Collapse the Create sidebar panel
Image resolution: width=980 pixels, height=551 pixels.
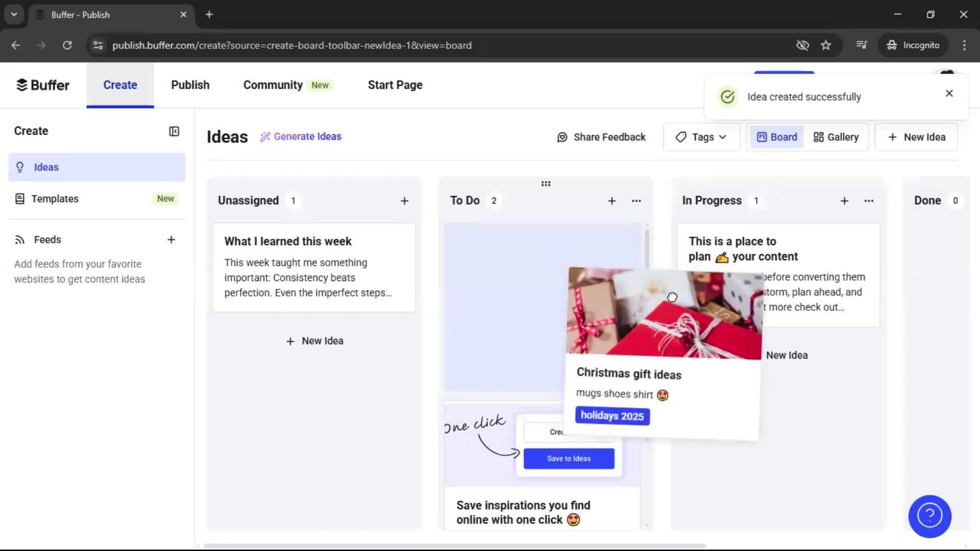tap(174, 131)
